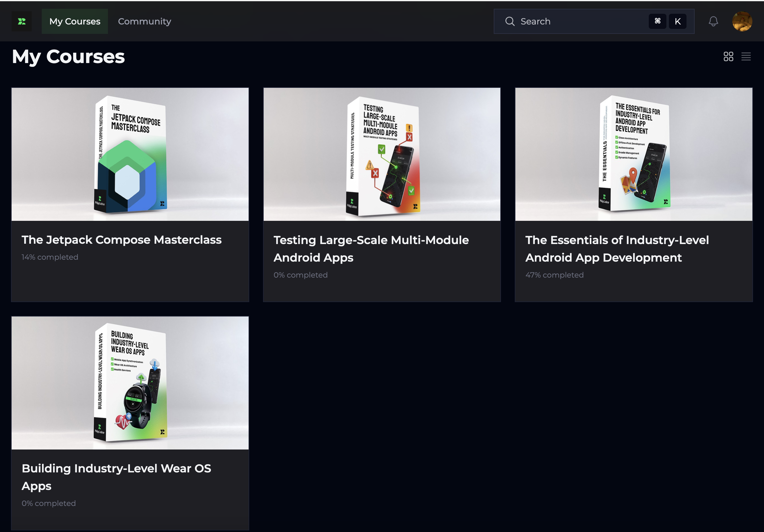Click the green site logo icon
Image resolution: width=764 pixels, height=532 pixels.
tap(22, 21)
